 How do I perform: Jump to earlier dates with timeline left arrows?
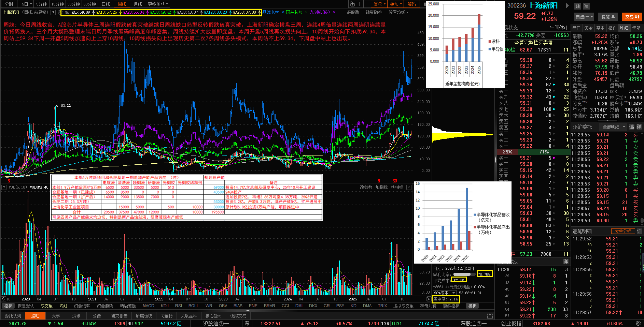[x=3, y=299]
